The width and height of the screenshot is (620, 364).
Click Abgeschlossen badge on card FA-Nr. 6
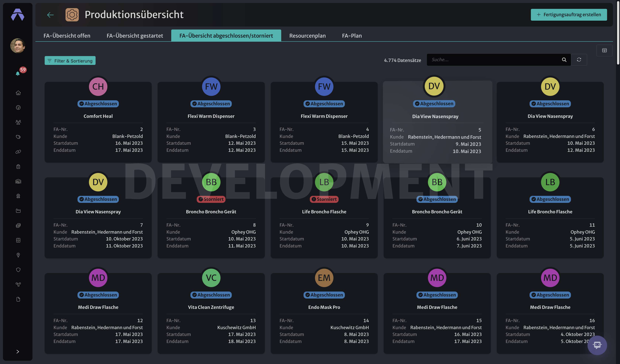(x=550, y=104)
